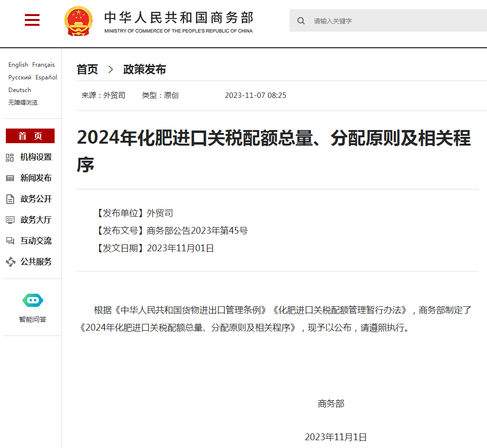487x448 pixels.
Task: Switch to the English language version
Action: [x=18, y=64]
